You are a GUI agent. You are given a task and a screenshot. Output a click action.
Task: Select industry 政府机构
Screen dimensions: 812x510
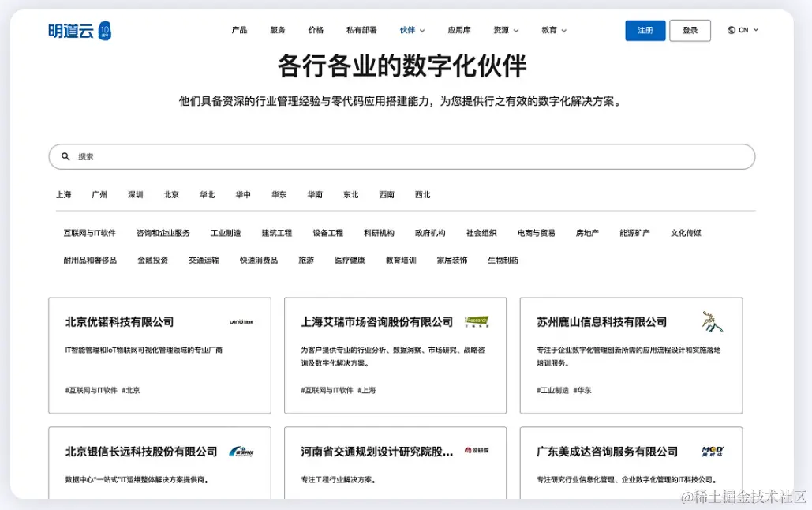(430, 233)
